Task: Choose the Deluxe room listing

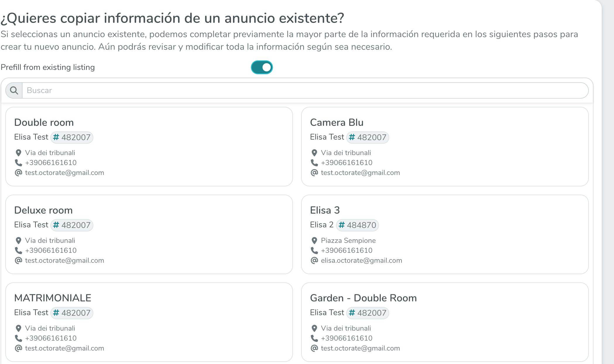Action: [x=149, y=234]
